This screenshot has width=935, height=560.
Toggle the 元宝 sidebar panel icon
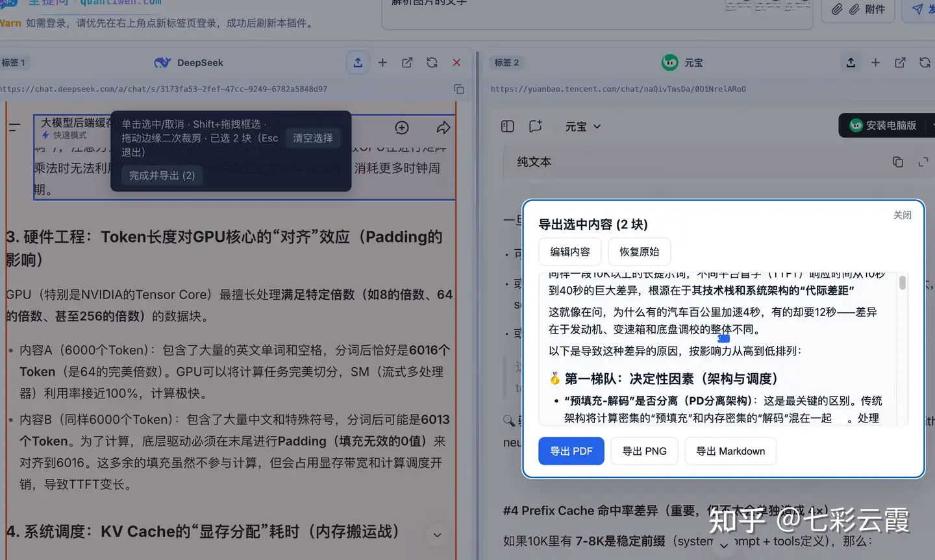(508, 127)
